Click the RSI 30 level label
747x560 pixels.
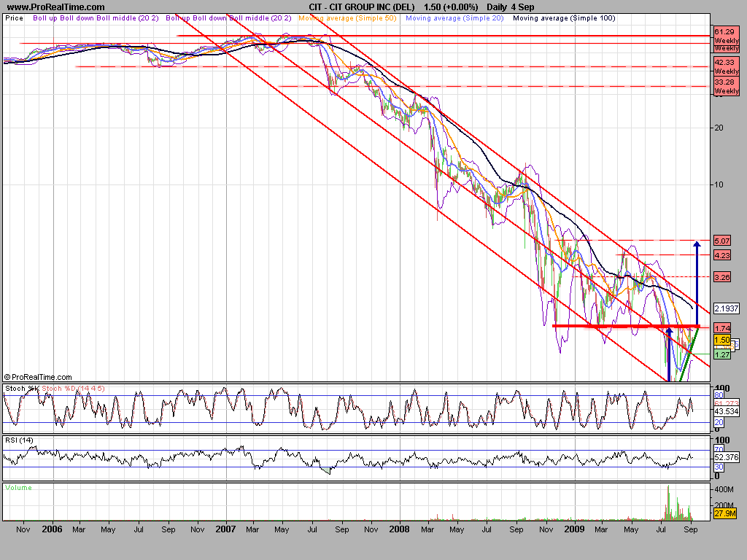pyautogui.click(x=719, y=467)
